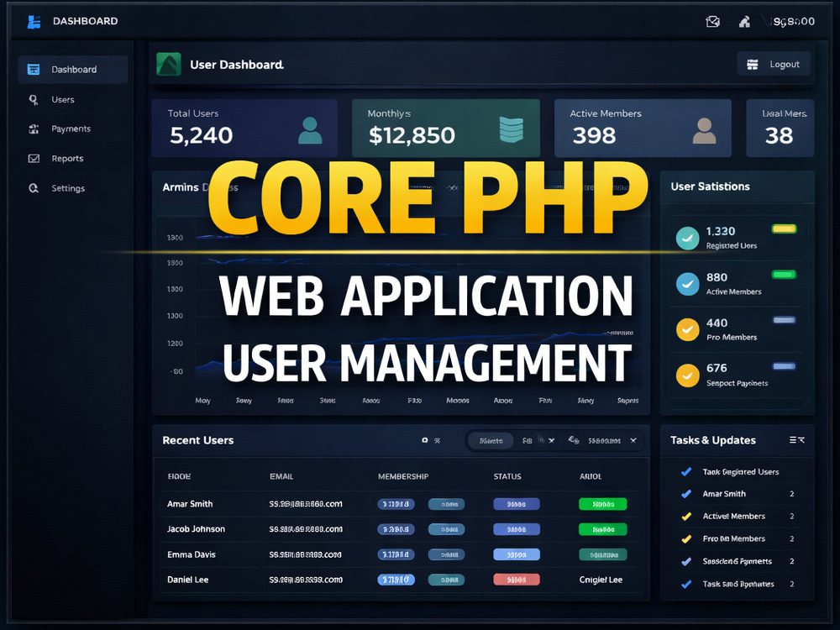
Task: Open Payments from the sidebar
Action: point(71,129)
